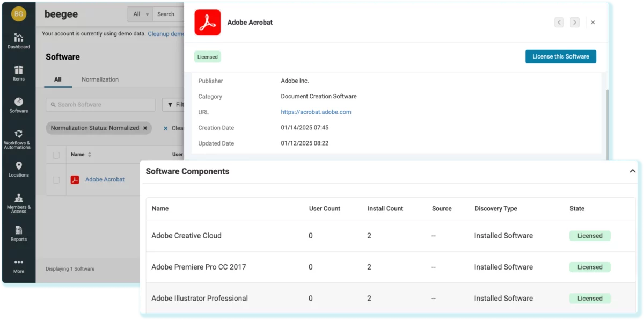Viewport: 644px width, 320px height.
Task: Check the Adobe Acrobat row checkbox
Action: [56, 180]
